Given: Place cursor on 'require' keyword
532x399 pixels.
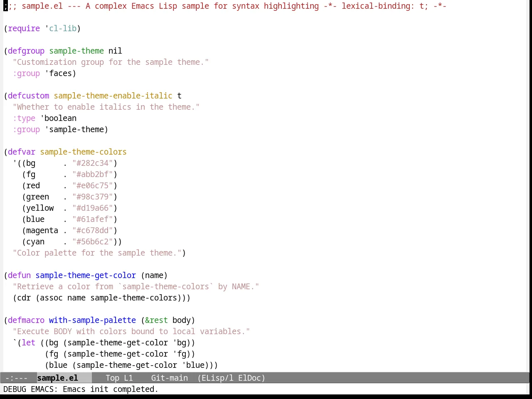Looking at the screenshot, I should tap(24, 28).
